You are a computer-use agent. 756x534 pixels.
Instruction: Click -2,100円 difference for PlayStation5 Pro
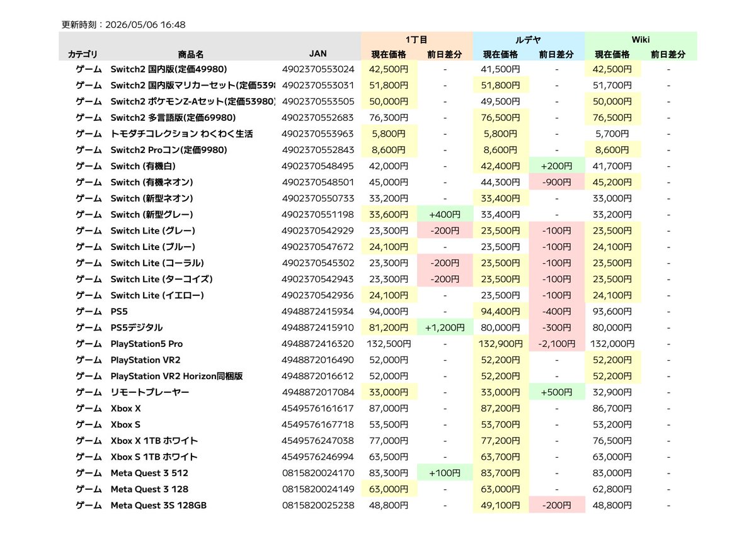556,344
